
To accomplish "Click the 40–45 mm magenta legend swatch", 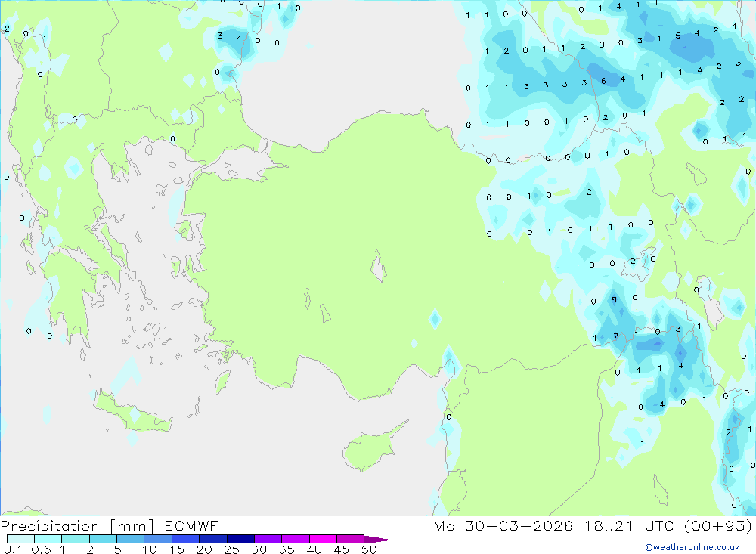I will pyautogui.click(x=323, y=539).
